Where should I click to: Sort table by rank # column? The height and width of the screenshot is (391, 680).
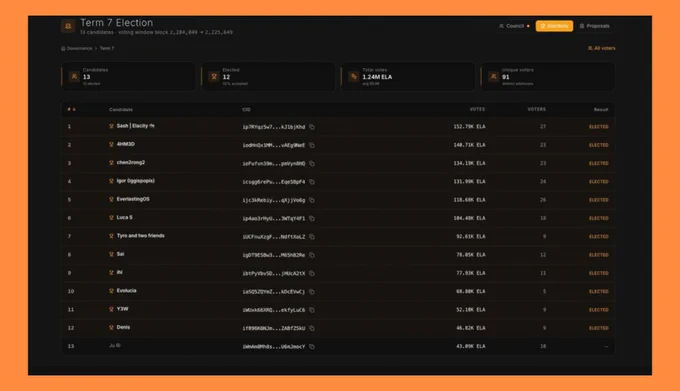(72, 110)
